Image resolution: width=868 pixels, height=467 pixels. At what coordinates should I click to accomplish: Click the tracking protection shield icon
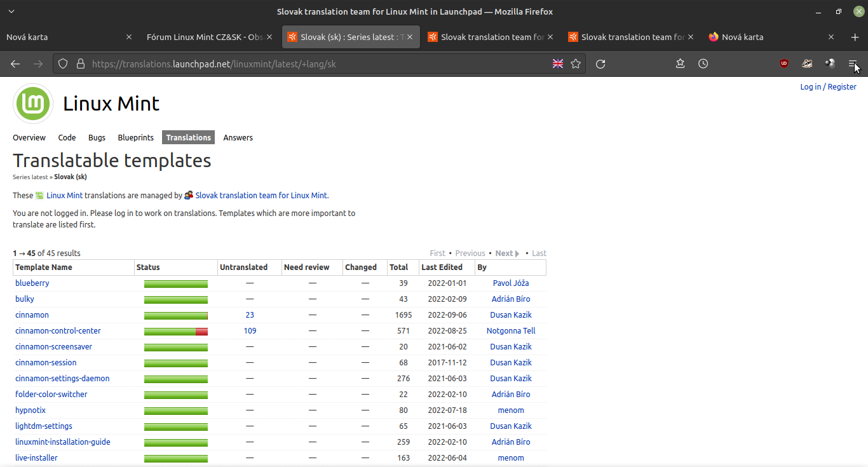63,64
